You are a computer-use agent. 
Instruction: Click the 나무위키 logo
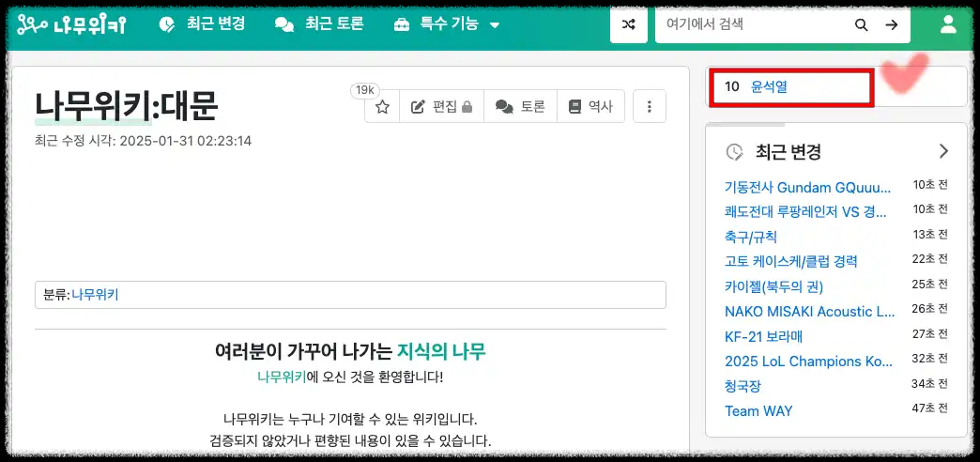point(71,25)
